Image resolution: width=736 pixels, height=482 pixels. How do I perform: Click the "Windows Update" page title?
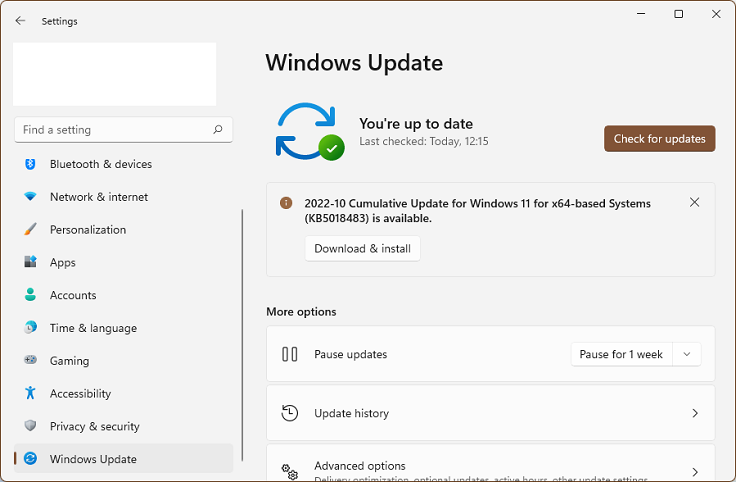pos(354,63)
